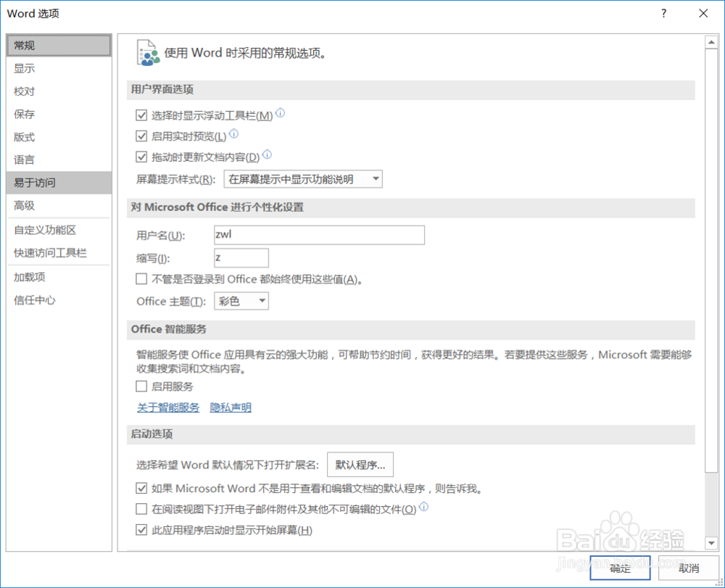Close the Word 选项 dialog

pos(703,13)
